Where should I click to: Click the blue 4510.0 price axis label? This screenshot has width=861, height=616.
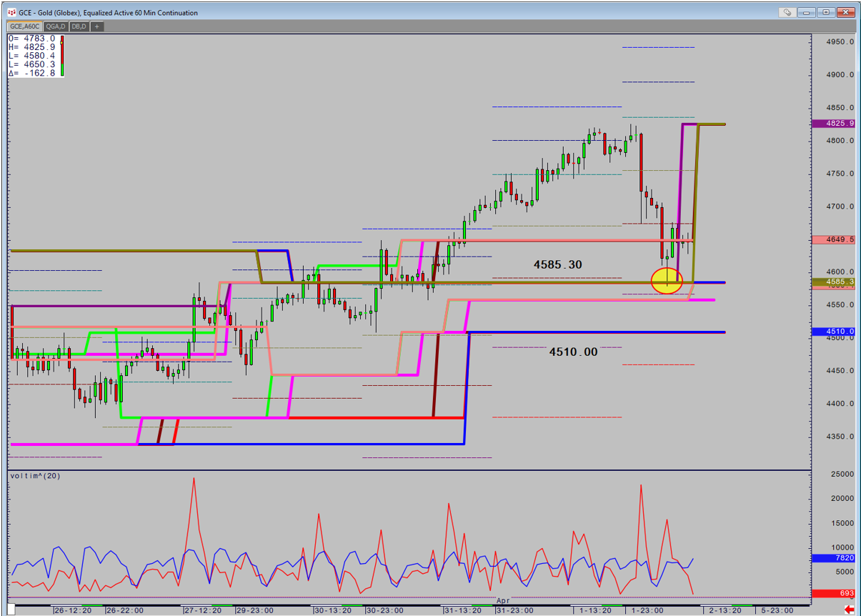click(x=833, y=332)
